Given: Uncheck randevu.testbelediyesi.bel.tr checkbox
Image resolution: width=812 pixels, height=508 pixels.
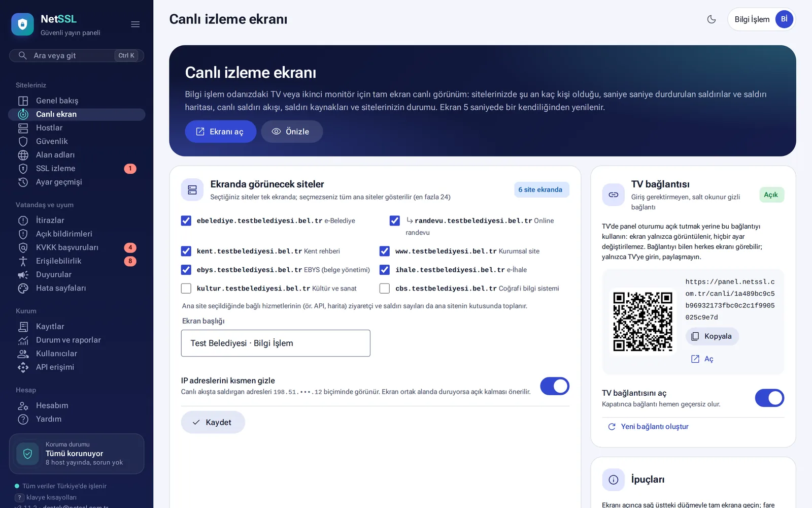Looking at the screenshot, I should [394, 220].
